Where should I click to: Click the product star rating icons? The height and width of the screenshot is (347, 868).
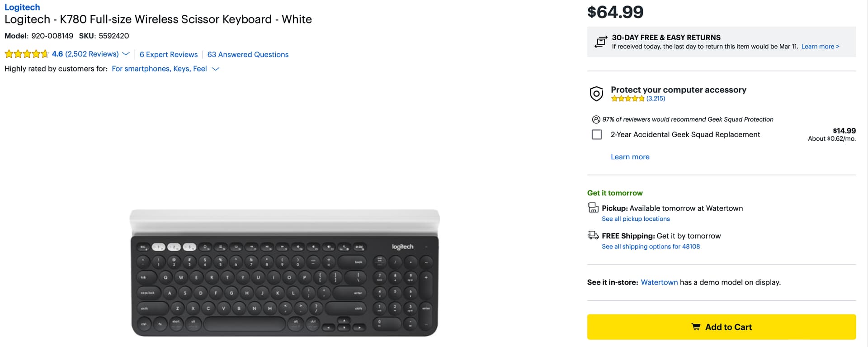pos(26,54)
